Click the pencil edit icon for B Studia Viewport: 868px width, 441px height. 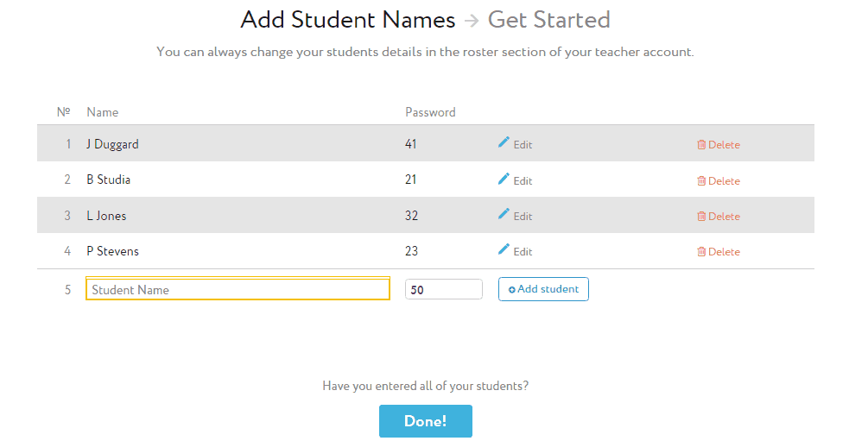pos(504,179)
